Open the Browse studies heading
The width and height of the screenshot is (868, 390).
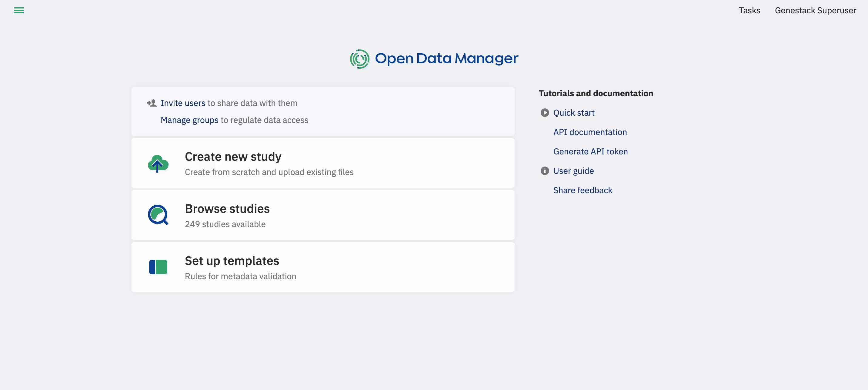(227, 209)
